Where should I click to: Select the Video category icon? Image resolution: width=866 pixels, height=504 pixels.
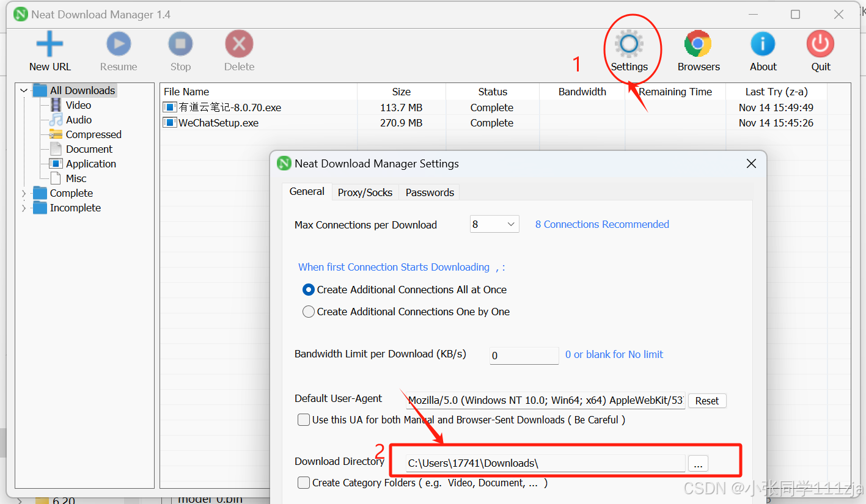pyautogui.click(x=56, y=105)
